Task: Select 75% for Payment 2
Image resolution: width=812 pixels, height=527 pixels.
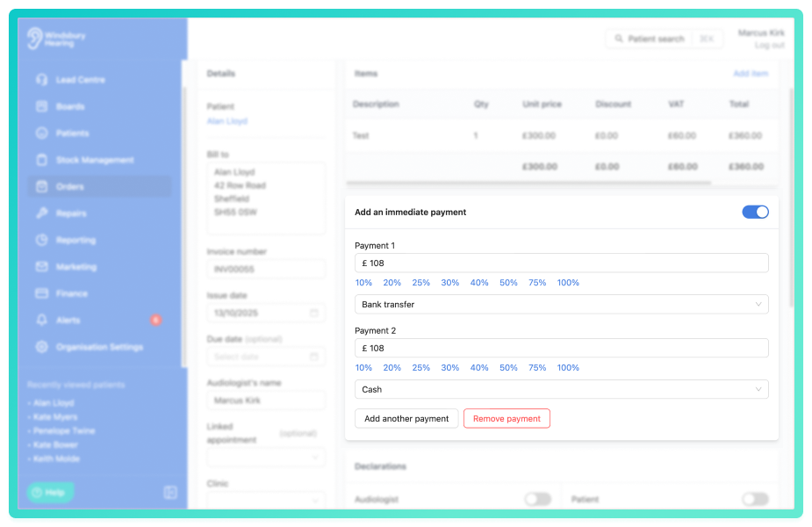Action: point(537,367)
